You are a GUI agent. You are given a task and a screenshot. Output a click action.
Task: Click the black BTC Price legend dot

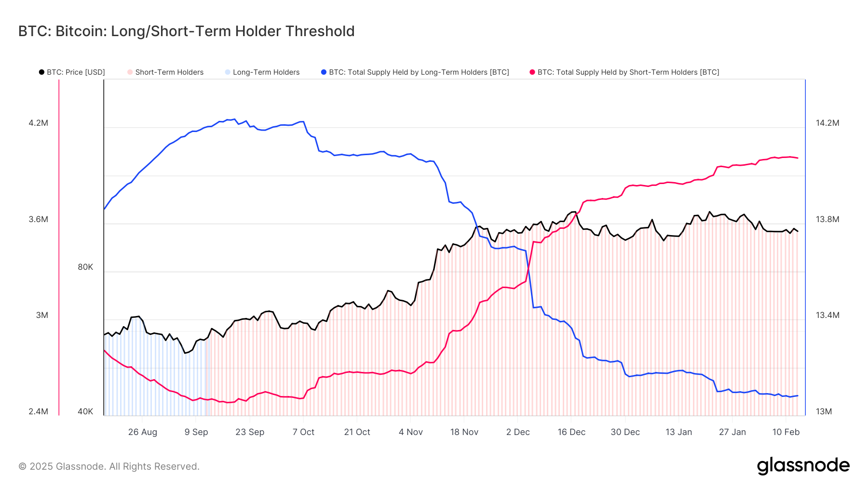click(41, 72)
